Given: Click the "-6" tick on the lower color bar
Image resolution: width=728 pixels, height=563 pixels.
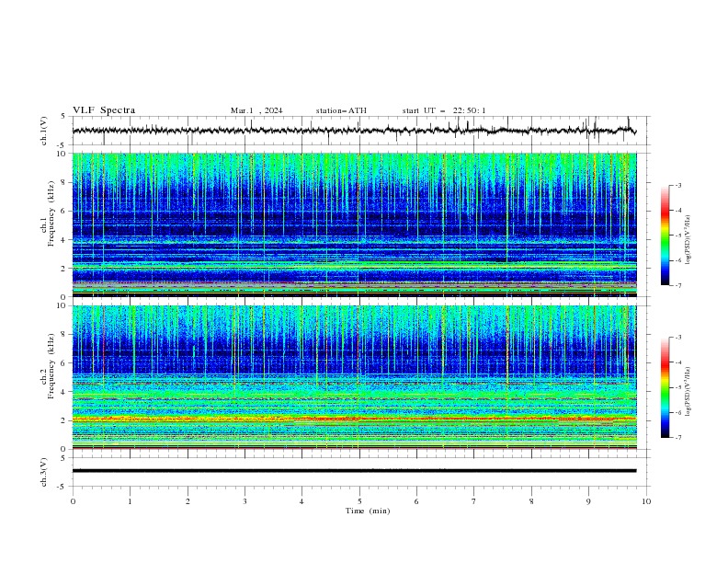Looking at the screenshot, I should [x=677, y=412].
